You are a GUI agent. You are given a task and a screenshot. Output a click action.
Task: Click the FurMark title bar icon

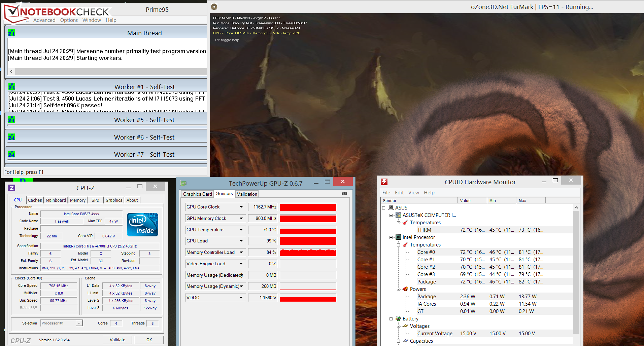point(214,6)
